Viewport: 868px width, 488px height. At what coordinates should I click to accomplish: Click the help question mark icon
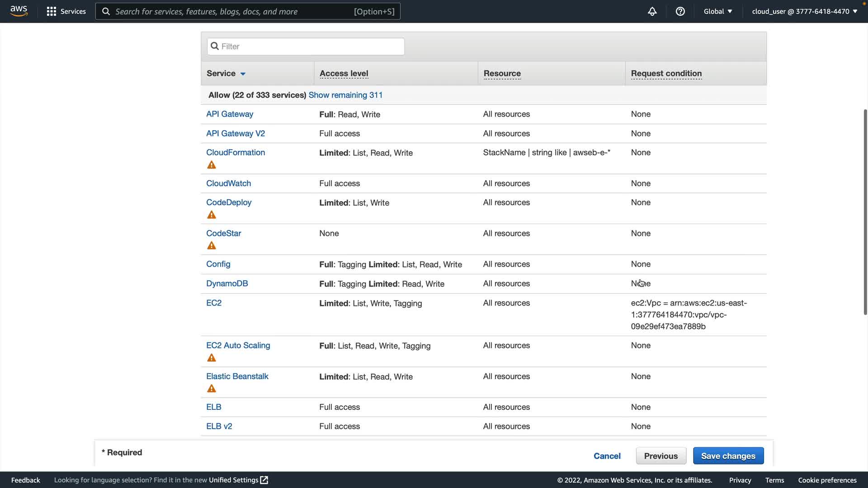680,11
